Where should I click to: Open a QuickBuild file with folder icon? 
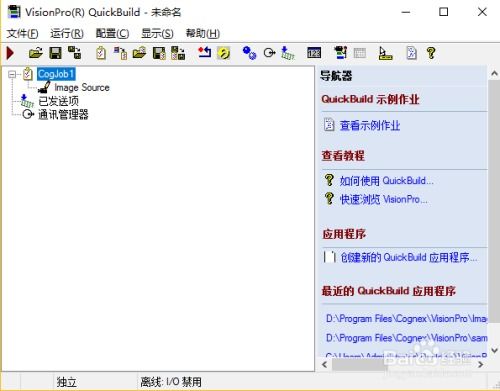(x=35, y=53)
